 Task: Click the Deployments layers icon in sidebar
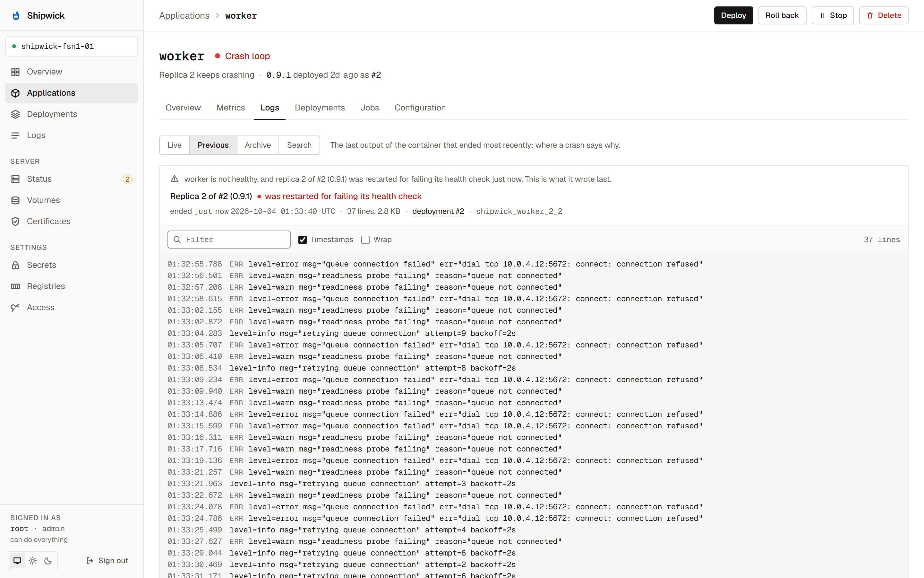15,114
